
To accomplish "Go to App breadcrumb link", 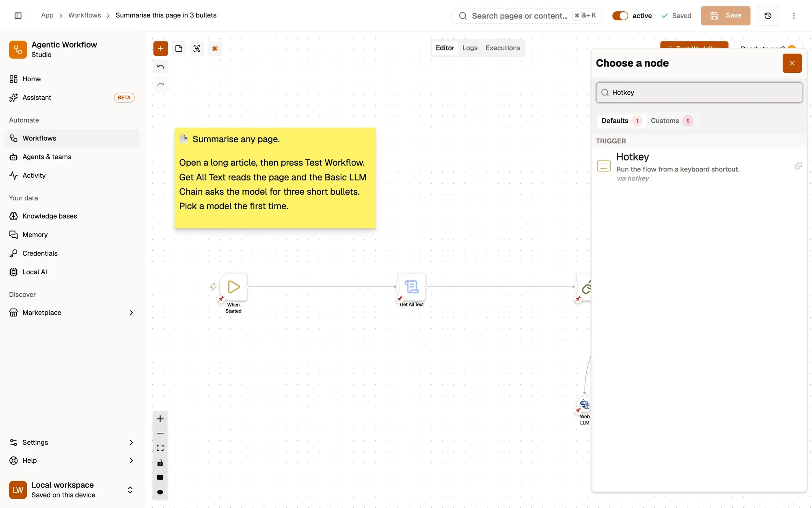I will 47,15.
